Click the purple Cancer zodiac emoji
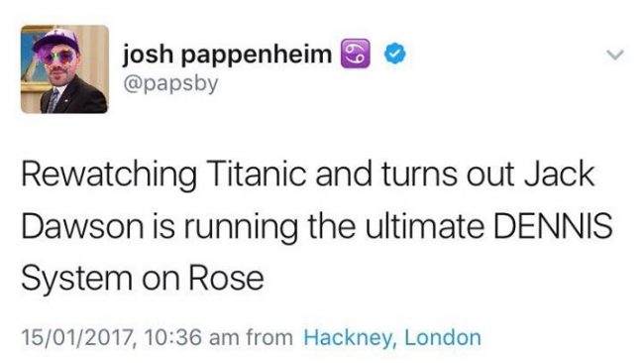 pos(356,54)
